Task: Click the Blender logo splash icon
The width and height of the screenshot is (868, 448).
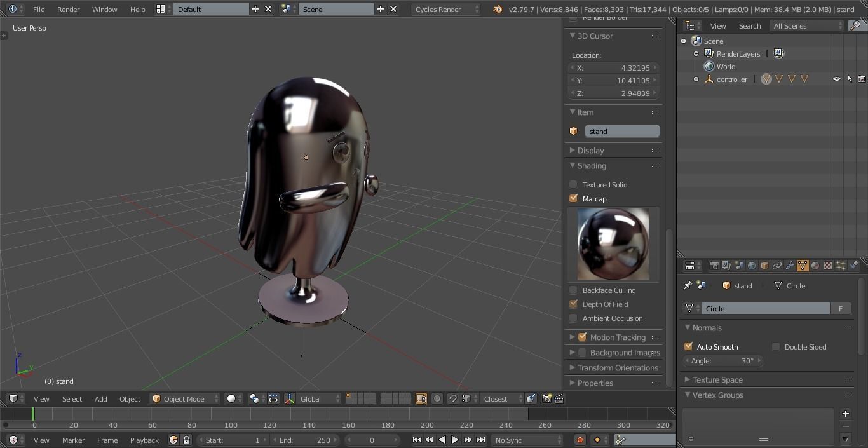Action: pos(498,9)
